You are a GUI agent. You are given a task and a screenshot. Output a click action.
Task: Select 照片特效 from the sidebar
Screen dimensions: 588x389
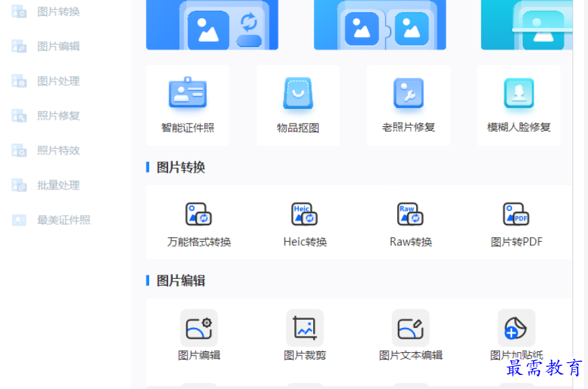pyautogui.click(x=58, y=150)
